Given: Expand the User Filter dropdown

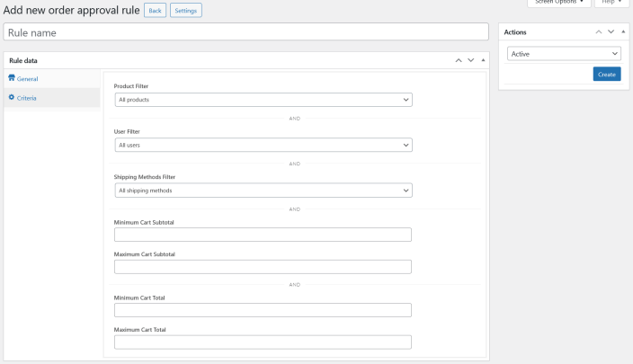Looking at the screenshot, I should 263,145.
